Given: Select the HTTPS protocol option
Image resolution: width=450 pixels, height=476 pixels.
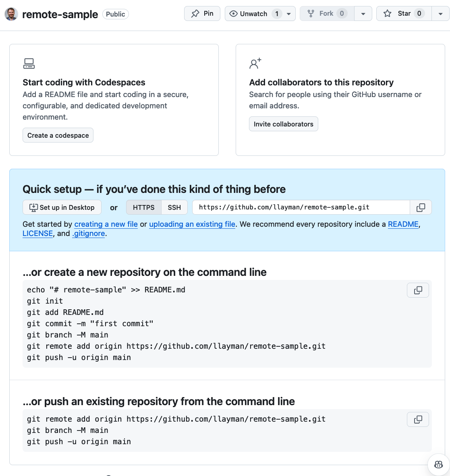Looking at the screenshot, I should 143,207.
